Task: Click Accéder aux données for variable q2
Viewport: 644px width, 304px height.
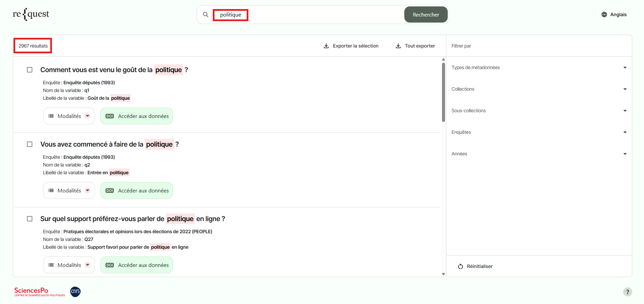Action: 137,190
